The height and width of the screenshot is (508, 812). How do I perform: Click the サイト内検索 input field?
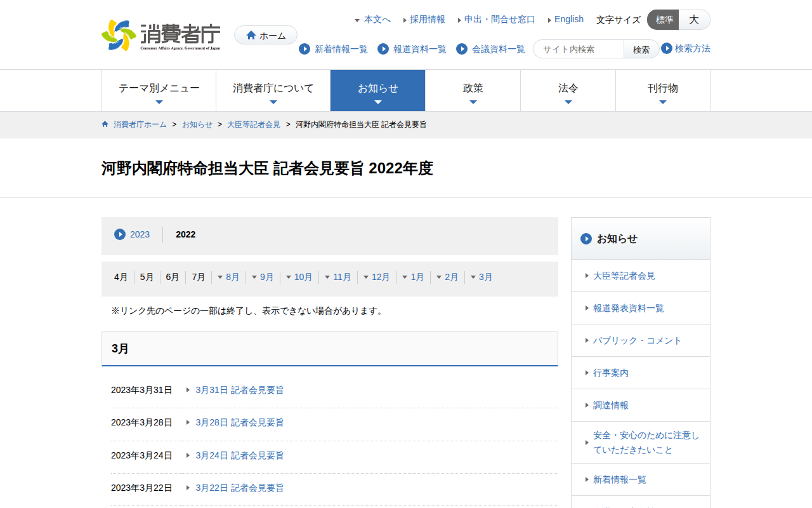click(579, 49)
